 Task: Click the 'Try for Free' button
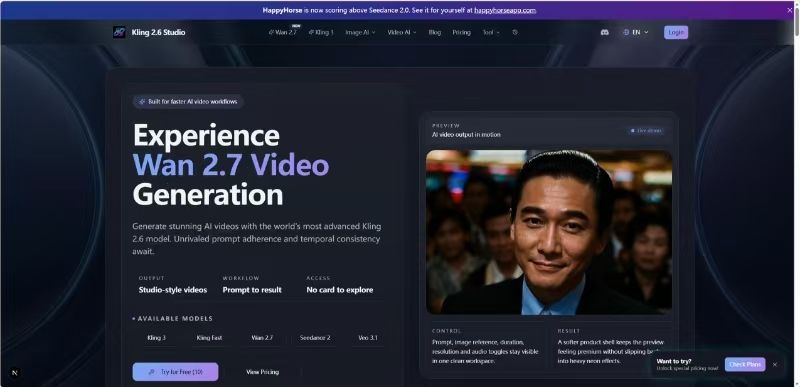coord(175,372)
